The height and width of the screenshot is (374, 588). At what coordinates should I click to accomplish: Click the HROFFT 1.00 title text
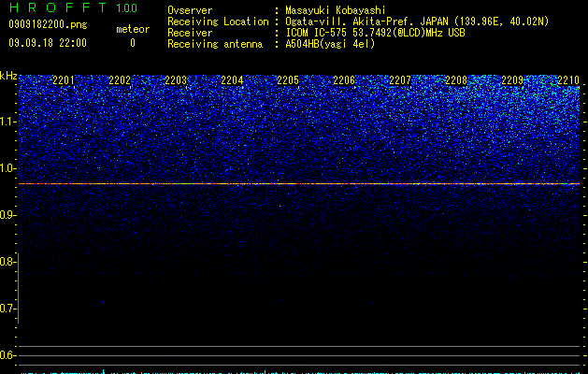click(x=73, y=7)
